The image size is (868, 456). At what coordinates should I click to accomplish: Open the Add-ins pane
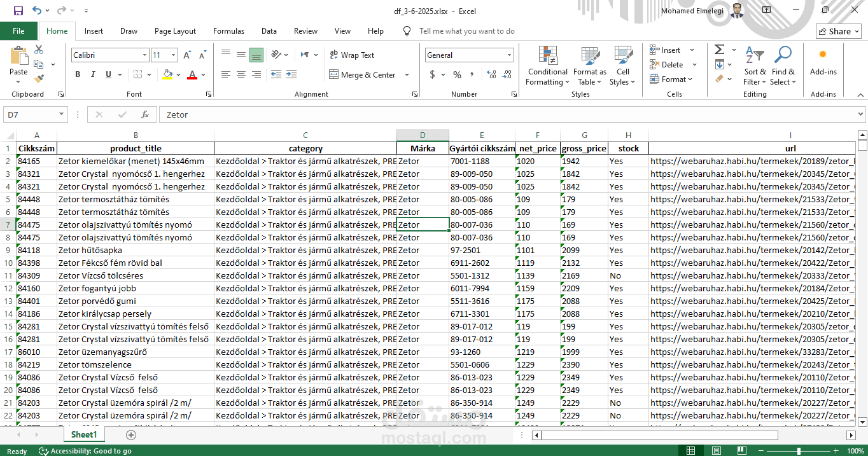click(823, 62)
